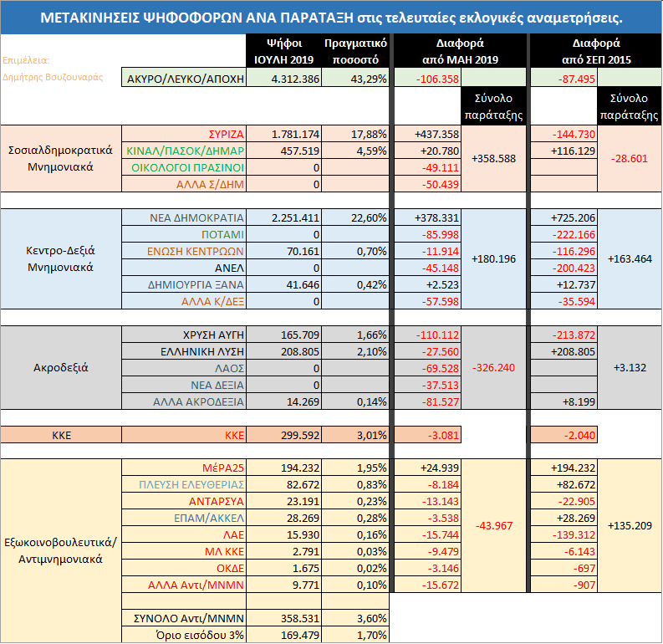Click the ΟΙΚΟΛΟΓΟΙ ΠΡΑΣΙΝΟΙ row label
This screenshot has height=644, width=663.
click(184, 167)
